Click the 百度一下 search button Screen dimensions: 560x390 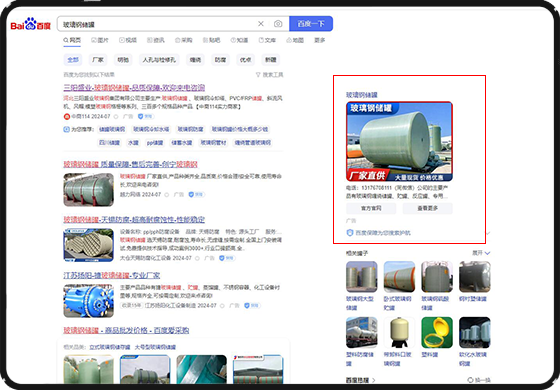[x=311, y=24]
